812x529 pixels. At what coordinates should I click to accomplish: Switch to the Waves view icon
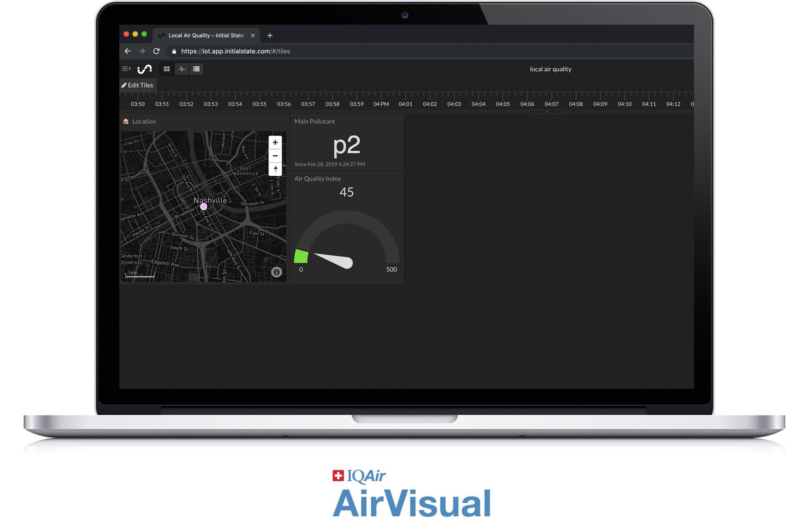(x=182, y=69)
